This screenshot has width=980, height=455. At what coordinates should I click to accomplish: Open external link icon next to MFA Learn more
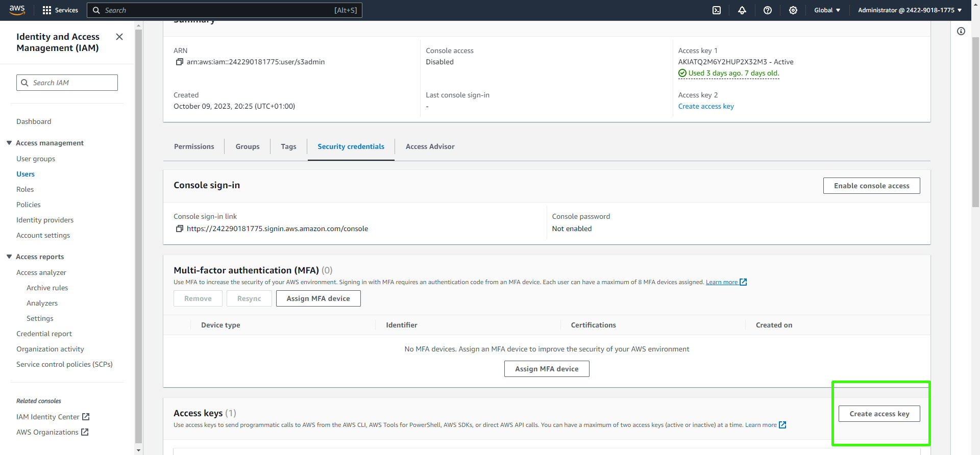744,282
